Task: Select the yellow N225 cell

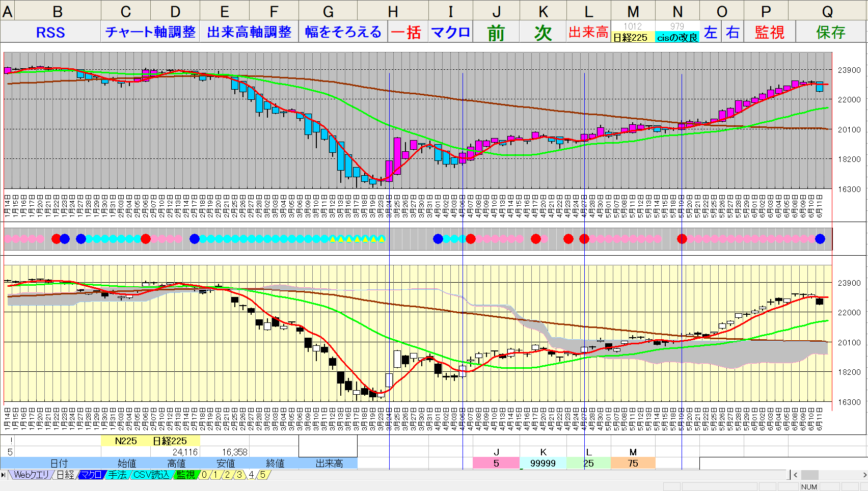Action: coord(126,441)
